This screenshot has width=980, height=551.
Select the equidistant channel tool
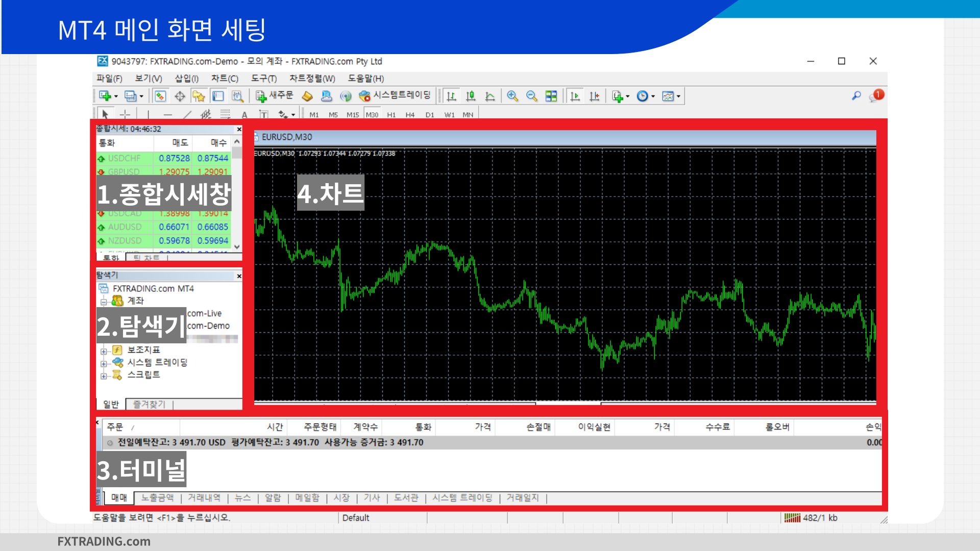pyautogui.click(x=206, y=114)
